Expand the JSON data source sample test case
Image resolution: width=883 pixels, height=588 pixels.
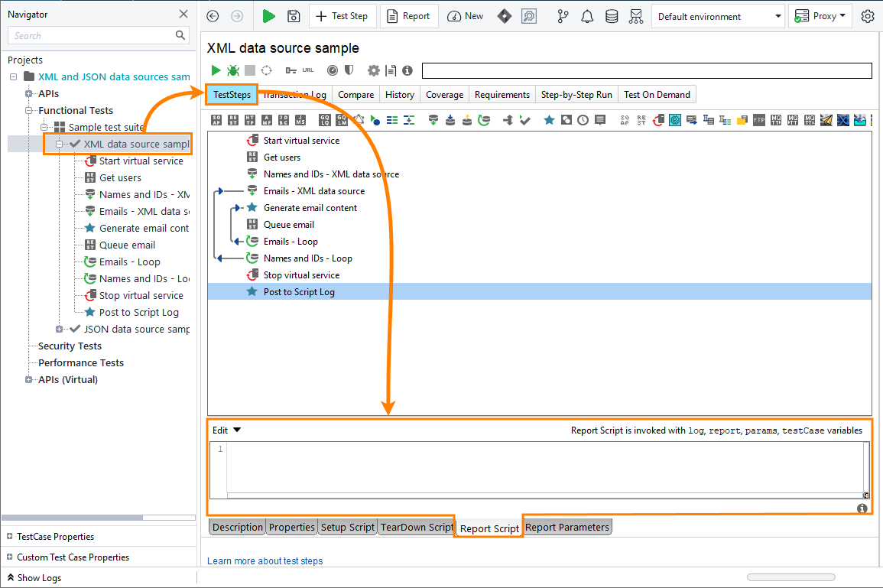(x=59, y=329)
